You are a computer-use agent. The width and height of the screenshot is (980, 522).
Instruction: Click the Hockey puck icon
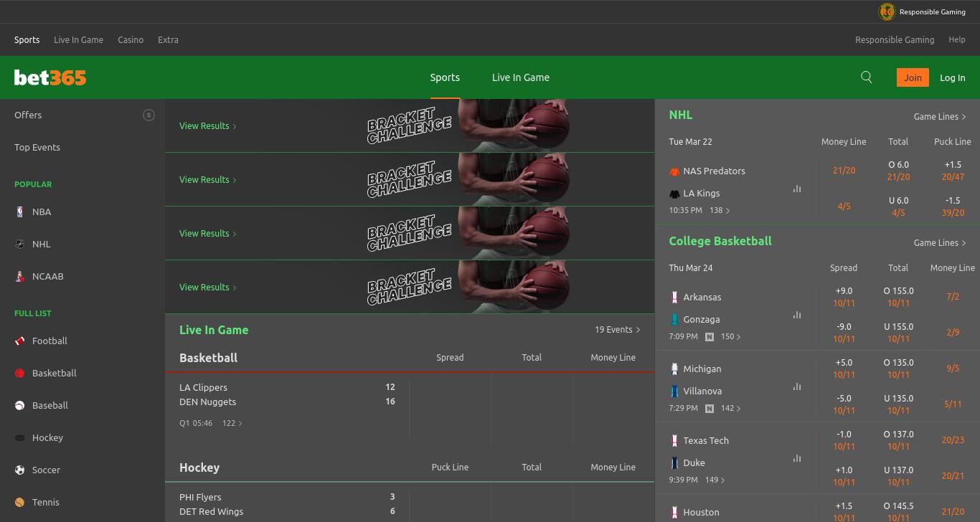click(20, 437)
